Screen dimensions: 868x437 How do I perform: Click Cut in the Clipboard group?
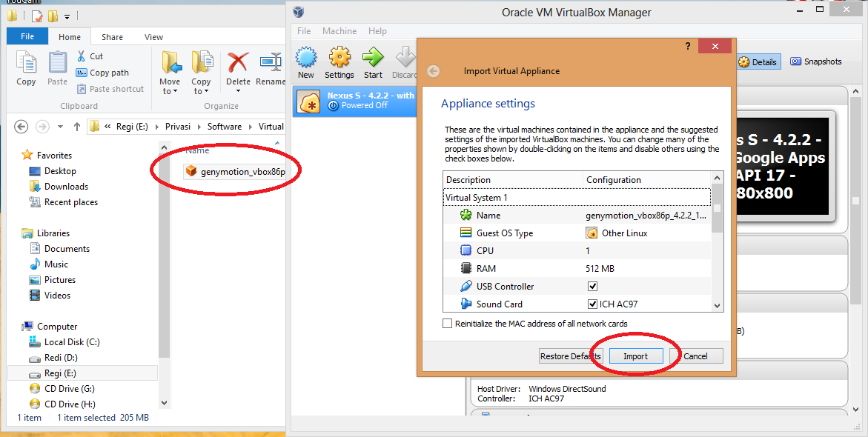[x=90, y=56]
